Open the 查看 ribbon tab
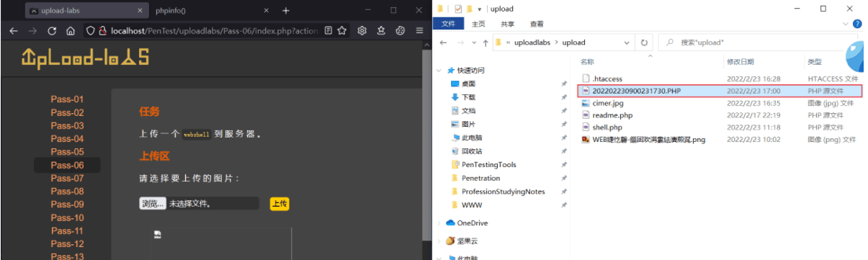Image resolution: width=868 pixels, height=260 pixels. pos(537,24)
